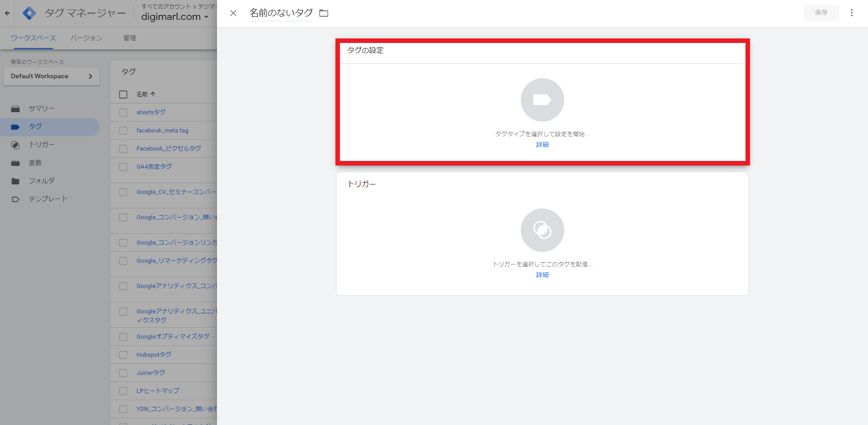
Task: Open フォルダ in the left sidebar
Action: point(50,181)
